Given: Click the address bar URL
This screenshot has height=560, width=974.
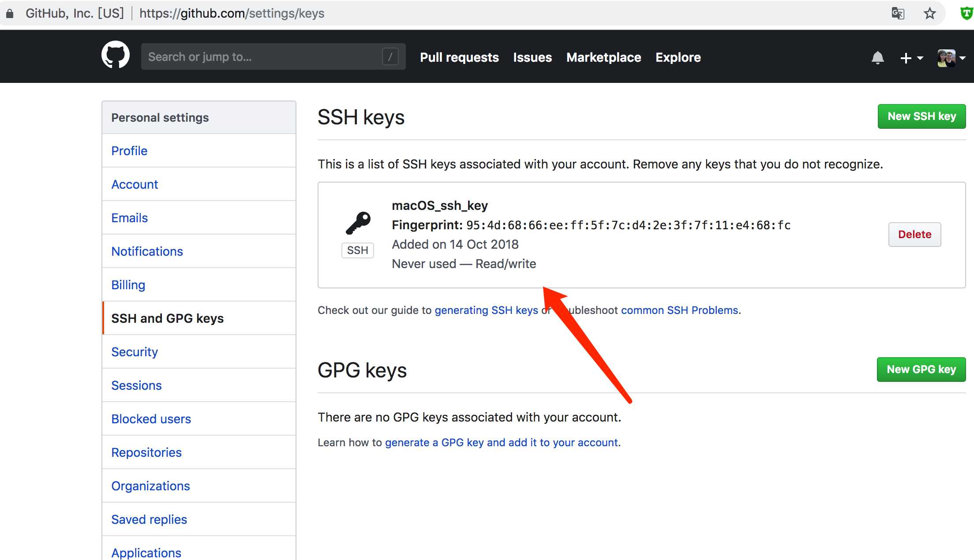Looking at the screenshot, I should tap(232, 13).
